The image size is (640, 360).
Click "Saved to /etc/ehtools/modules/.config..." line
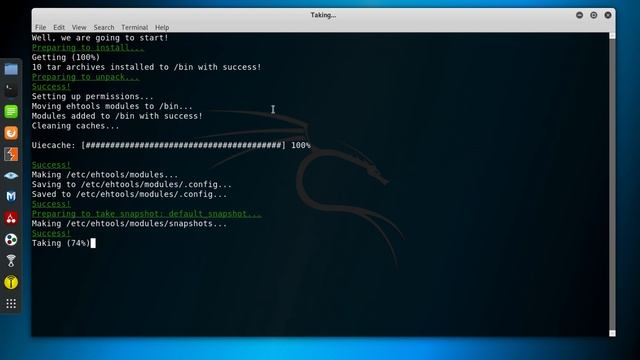tap(129, 194)
